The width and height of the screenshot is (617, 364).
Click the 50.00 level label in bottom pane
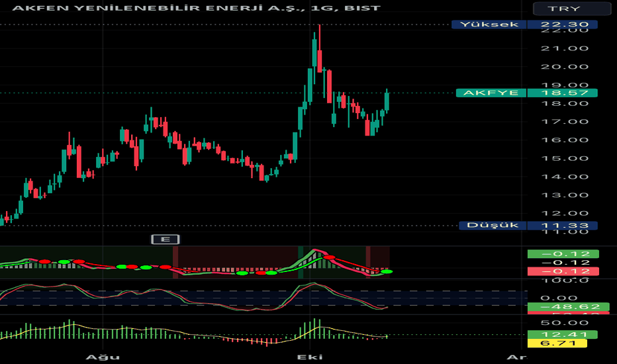tap(565, 323)
